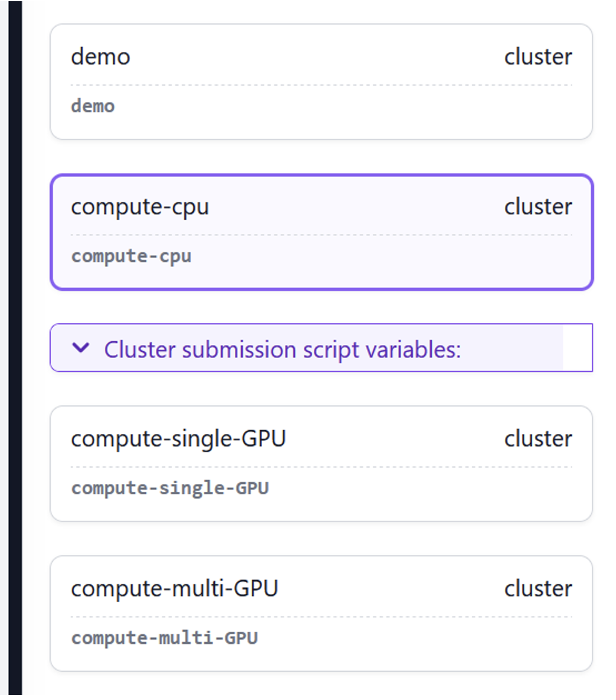Select the compute-multi-GPU cluster card

click(x=320, y=612)
